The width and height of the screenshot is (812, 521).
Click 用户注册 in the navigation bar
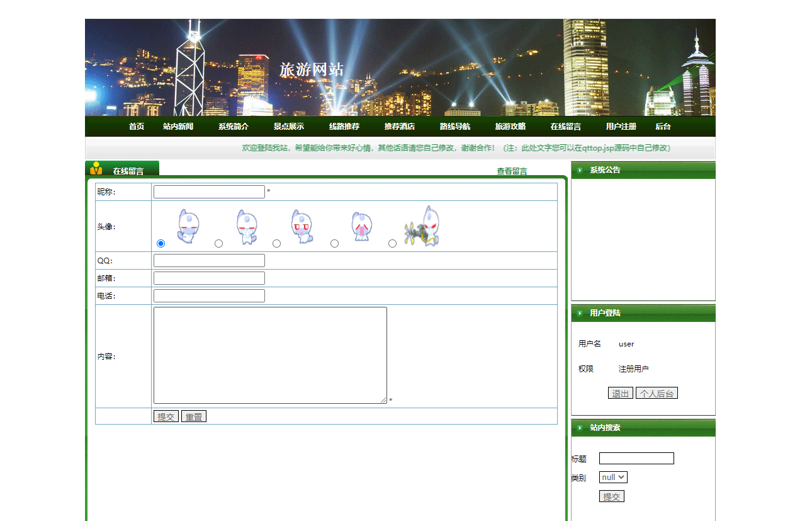click(x=621, y=126)
